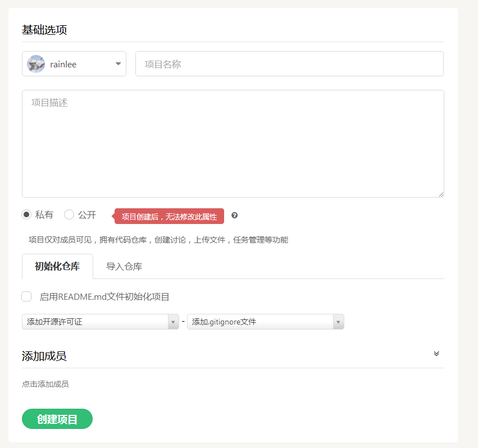Click the 基础选项 heading
Image resolution: width=478 pixels, height=448 pixels.
click(x=44, y=30)
